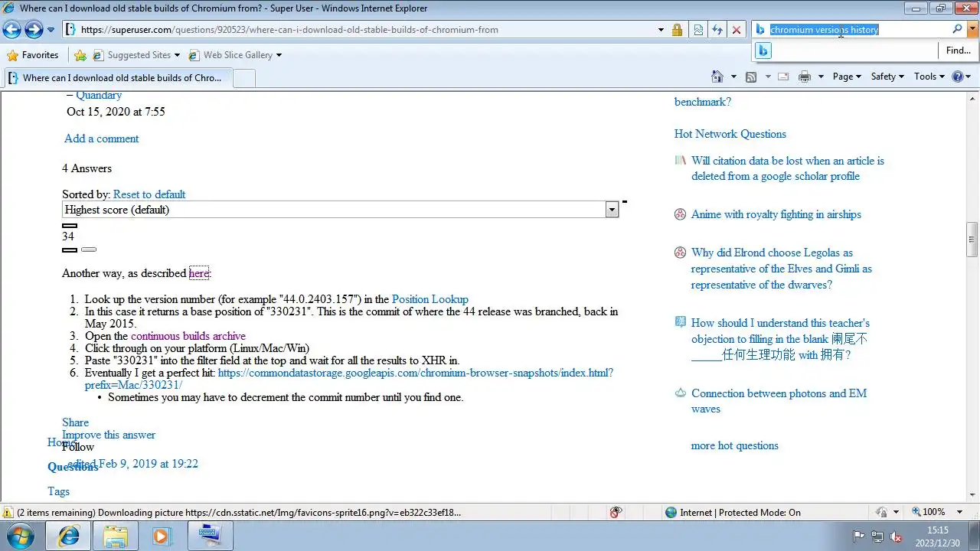Click Add to Favorites Bar star icon

(x=80, y=55)
